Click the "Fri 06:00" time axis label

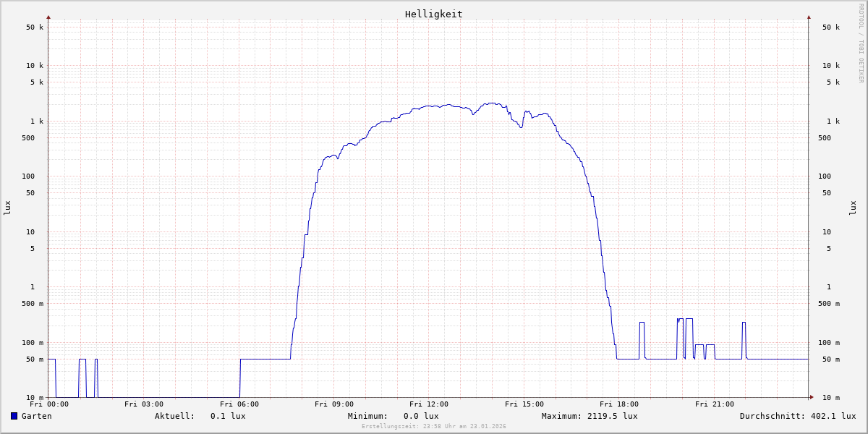[x=239, y=404]
